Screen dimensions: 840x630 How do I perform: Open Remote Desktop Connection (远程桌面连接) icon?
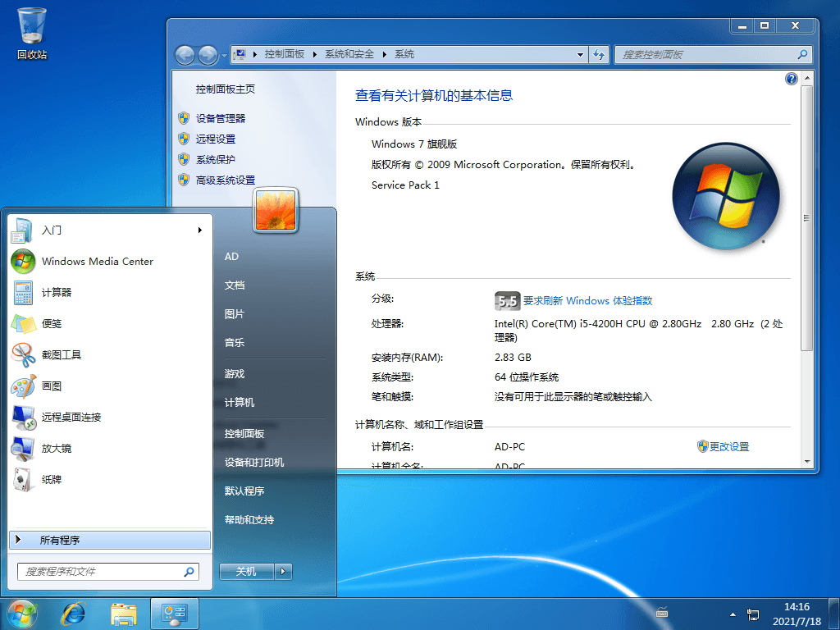point(23,418)
